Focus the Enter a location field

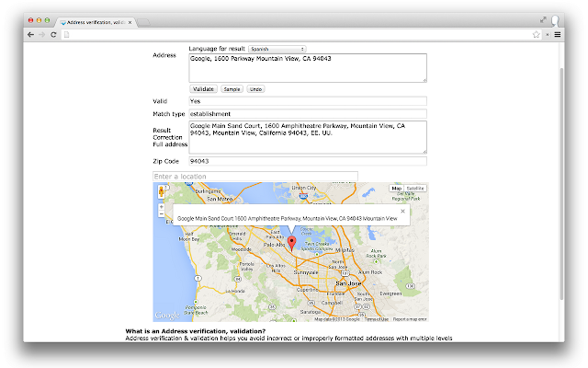pyautogui.click(x=255, y=176)
